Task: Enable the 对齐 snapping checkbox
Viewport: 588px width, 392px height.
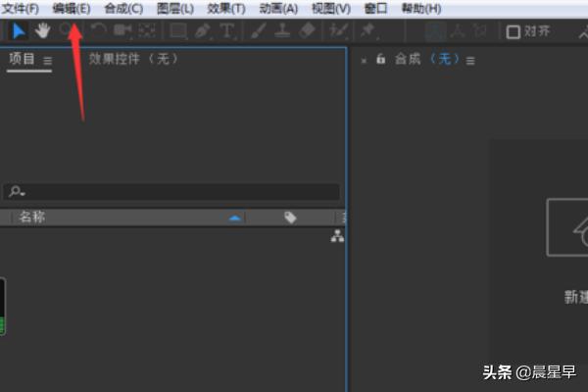Action: tap(514, 31)
